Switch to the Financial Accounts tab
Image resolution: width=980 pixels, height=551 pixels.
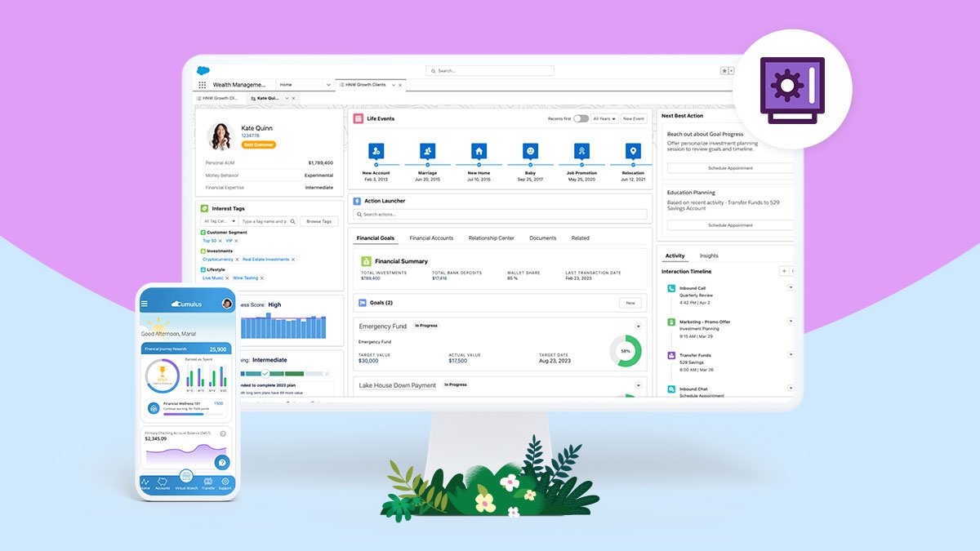[431, 238]
